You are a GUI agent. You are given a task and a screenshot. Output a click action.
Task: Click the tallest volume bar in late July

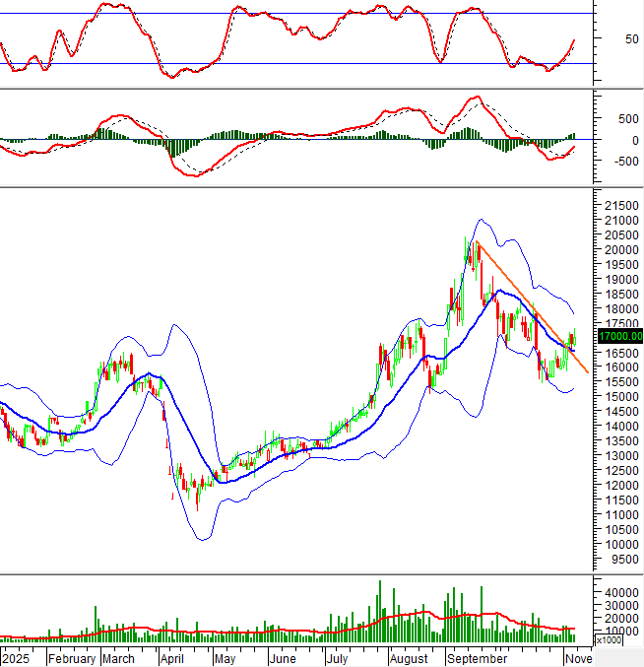point(379,611)
